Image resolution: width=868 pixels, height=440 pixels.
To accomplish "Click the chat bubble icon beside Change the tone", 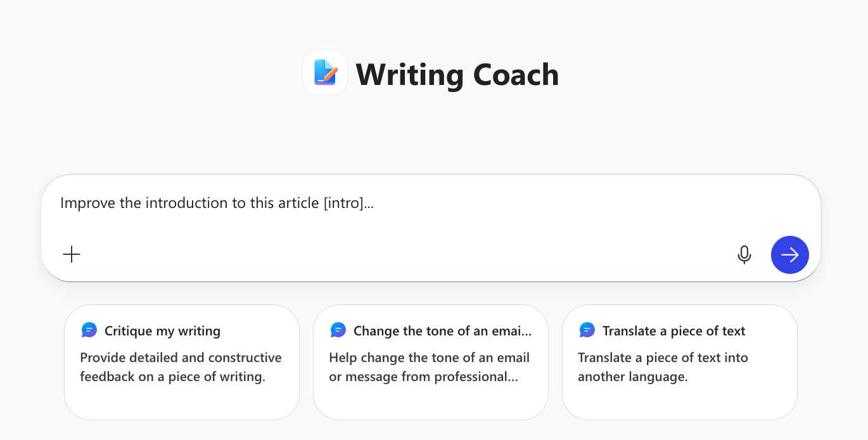I will [x=338, y=330].
